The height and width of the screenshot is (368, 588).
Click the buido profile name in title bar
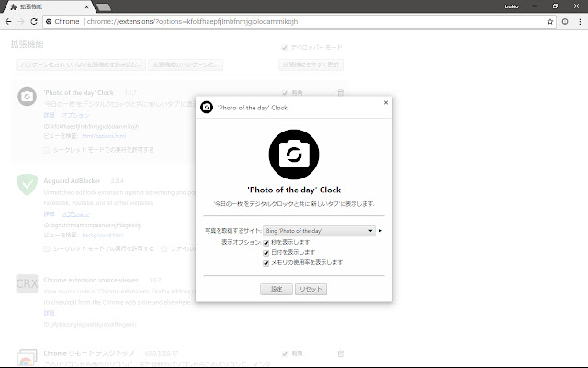coord(512,6)
